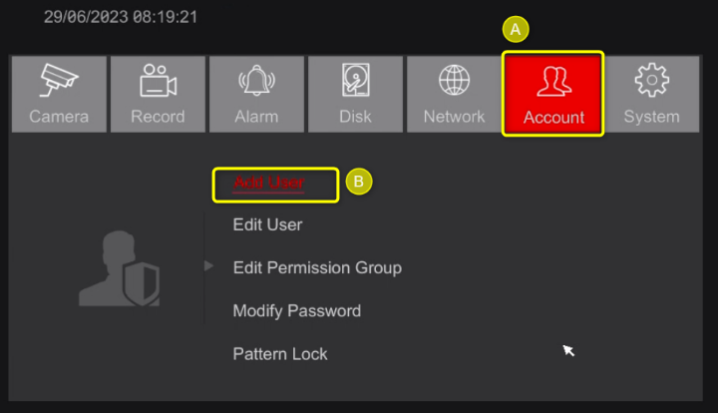Click the globe Network icon
The width and height of the screenshot is (718, 413).
pyautogui.click(x=454, y=82)
